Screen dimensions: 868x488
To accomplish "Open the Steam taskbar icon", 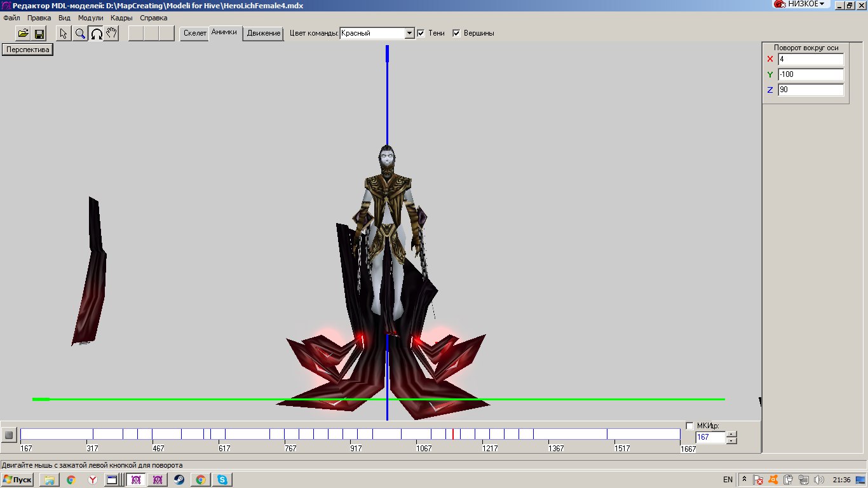I will coord(179,480).
